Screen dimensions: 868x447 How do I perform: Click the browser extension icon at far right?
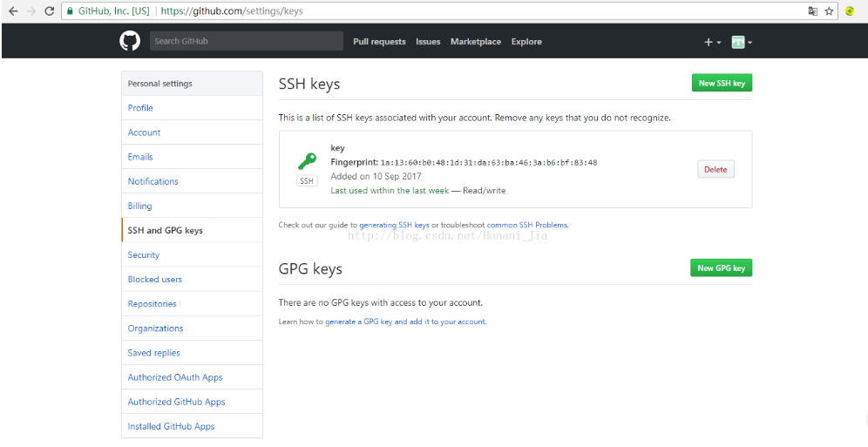point(850,11)
